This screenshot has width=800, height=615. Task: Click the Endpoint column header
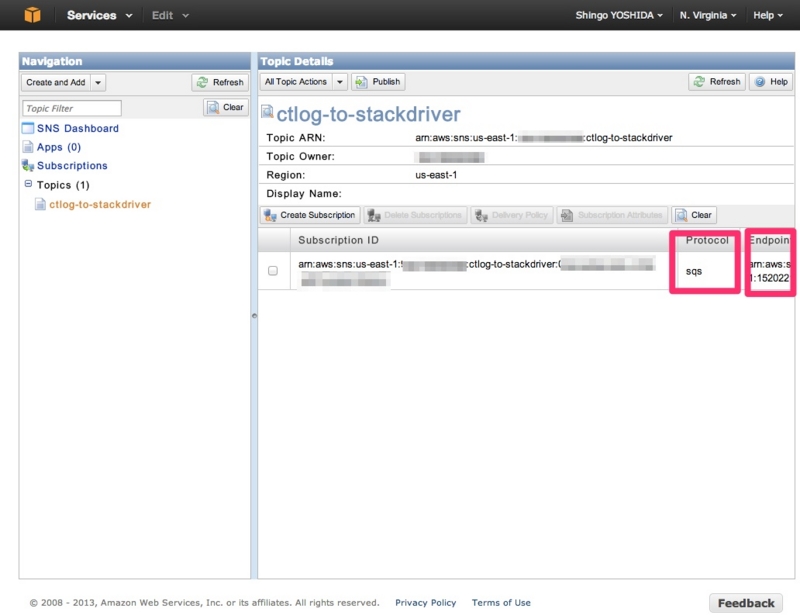pyautogui.click(x=769, y=240)
